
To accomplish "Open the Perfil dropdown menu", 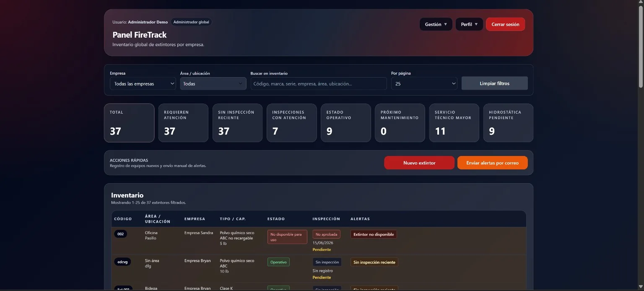I will [x=469, y=24].
